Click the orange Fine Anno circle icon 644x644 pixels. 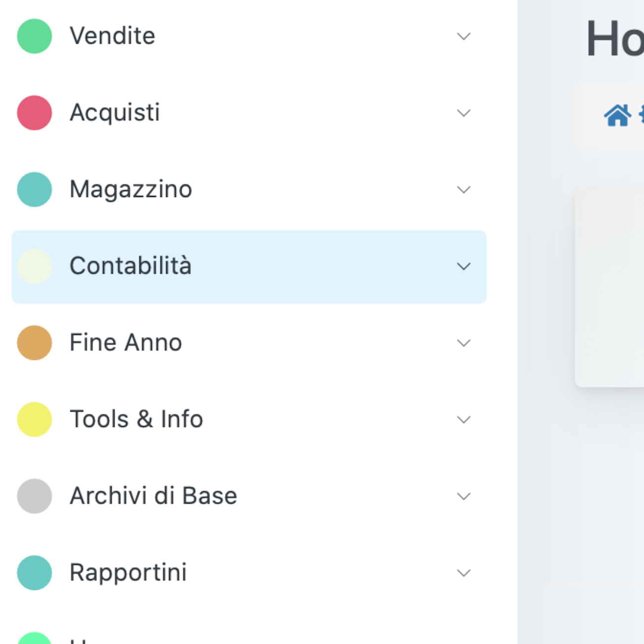pyautogui.click(x=34, y=343)
